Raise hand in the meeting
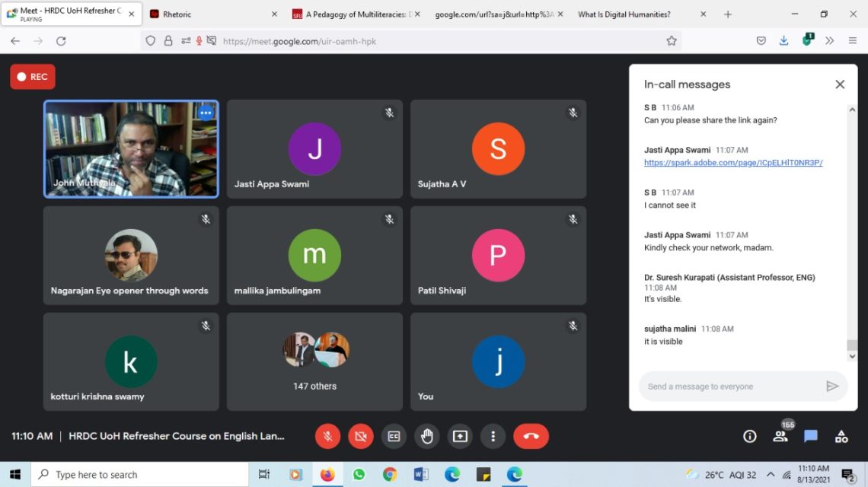868x487 pixels. (427, 436)
